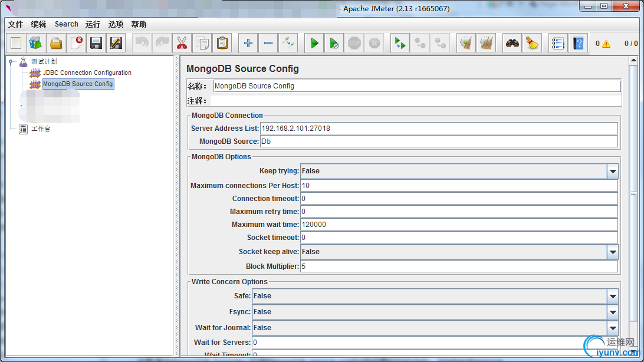This screenshot has width=644, height=362.
Task: Click the Function Helper list icon
Action: pos(558,43)
